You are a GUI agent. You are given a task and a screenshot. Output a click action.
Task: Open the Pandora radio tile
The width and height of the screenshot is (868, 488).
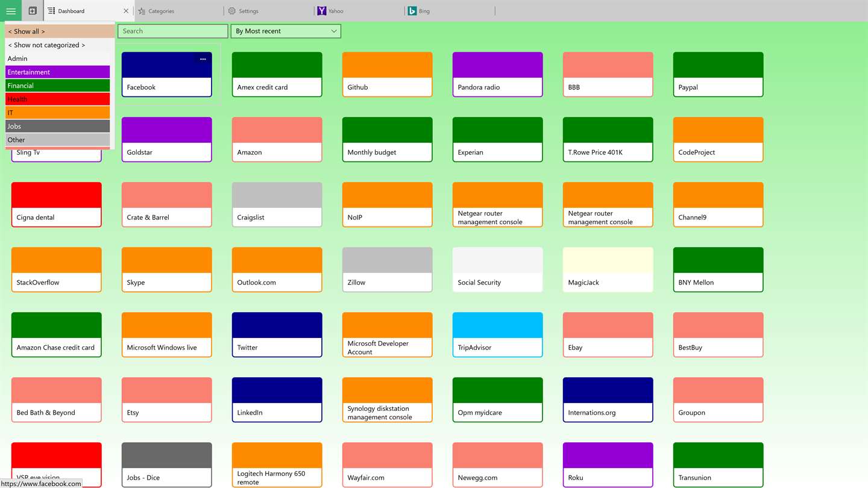497,74
